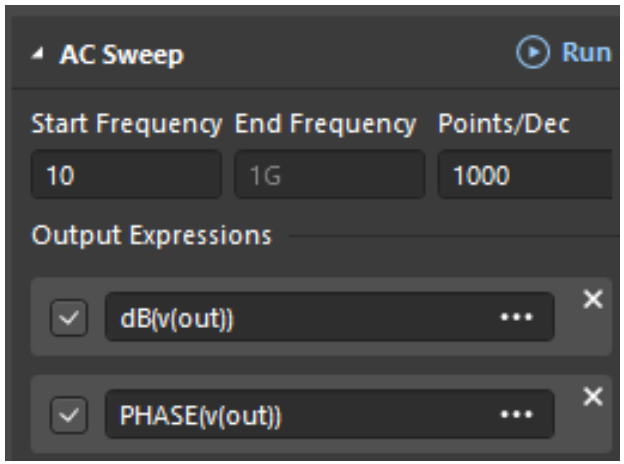
Task: Click the Points/Dec label
Action: (504, 127)
